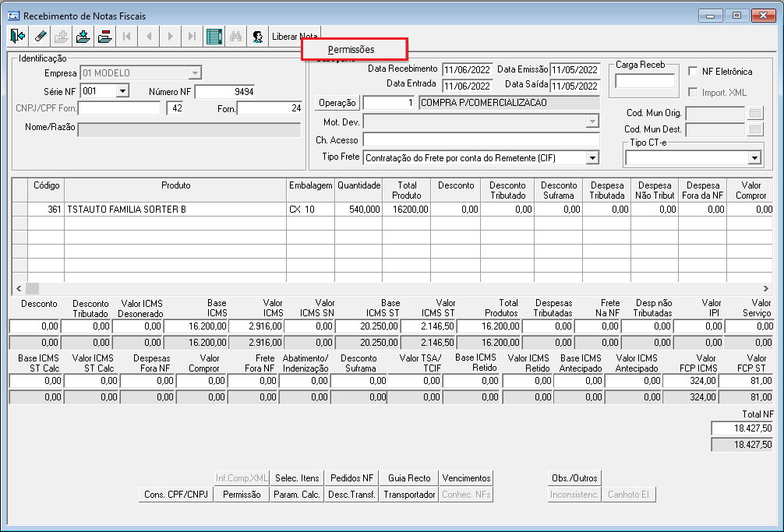Expand the Série NF dropdown
Screen dimensions: 784x532
coord(122,91)
